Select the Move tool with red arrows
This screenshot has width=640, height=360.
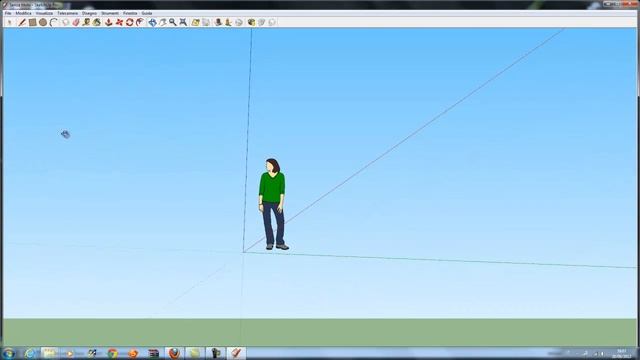tap(119, 22)
